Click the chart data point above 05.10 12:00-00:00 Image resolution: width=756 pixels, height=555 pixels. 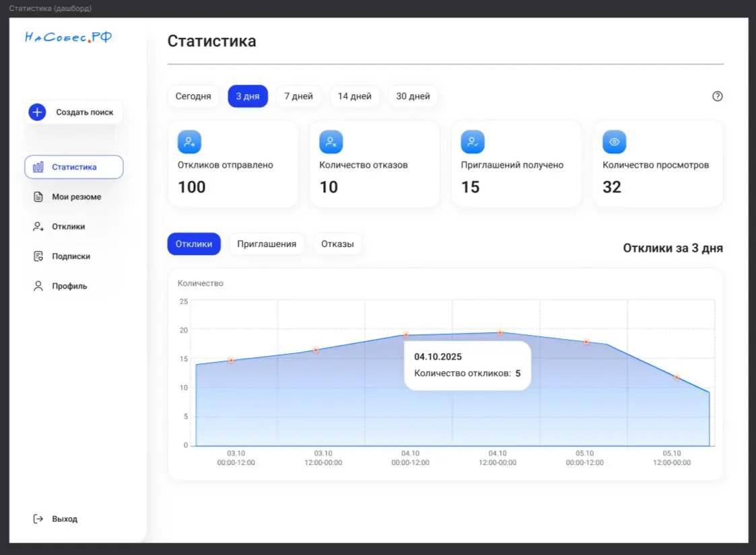(x=677, y=377)
